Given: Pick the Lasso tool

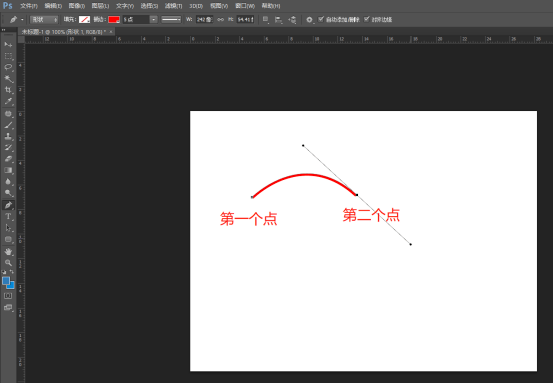Looking at the screenshot, I should (8, 67).
